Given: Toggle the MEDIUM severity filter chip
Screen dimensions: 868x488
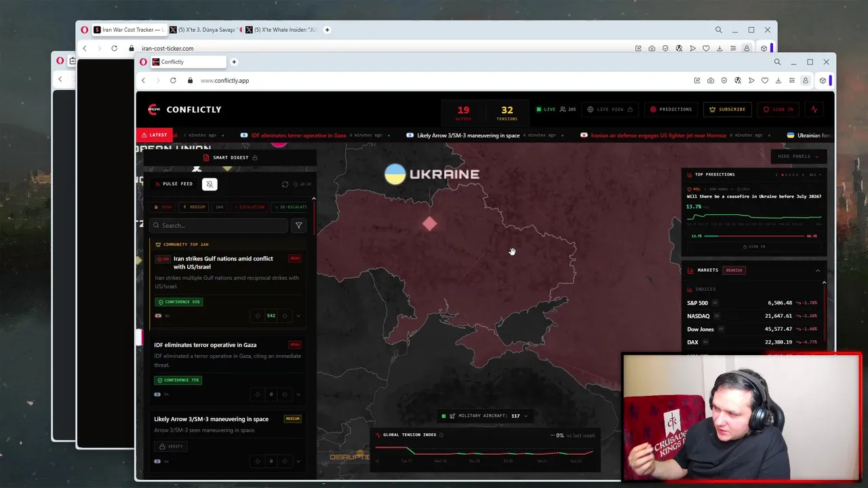Looking at the screenshot, I should pos(194,207).
